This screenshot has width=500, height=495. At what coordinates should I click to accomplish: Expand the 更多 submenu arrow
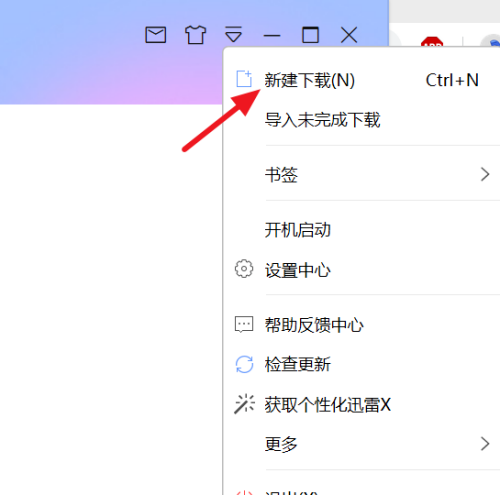click(x=485, y=444)
